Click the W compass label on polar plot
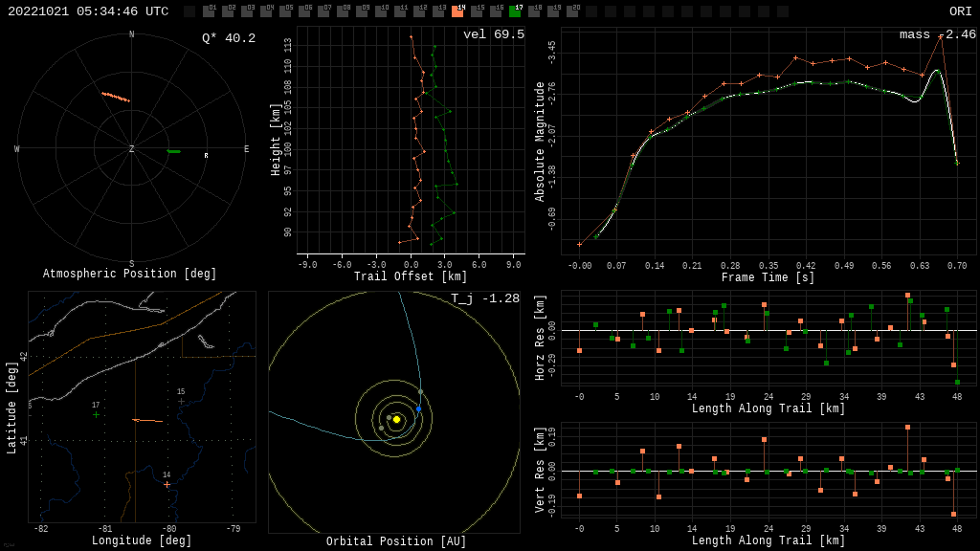Viewport: 980px width, 551px height. pos(17,148)
